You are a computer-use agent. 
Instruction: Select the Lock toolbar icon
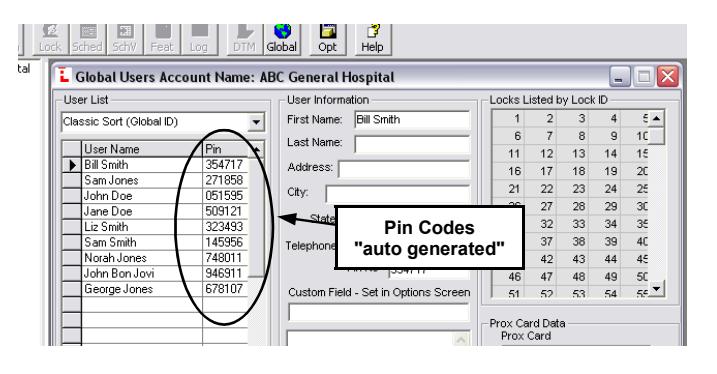click(x=50, y=39)
